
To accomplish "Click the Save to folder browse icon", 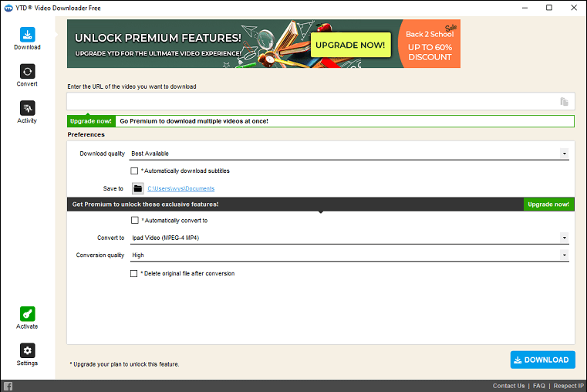I will pos(138,188).
